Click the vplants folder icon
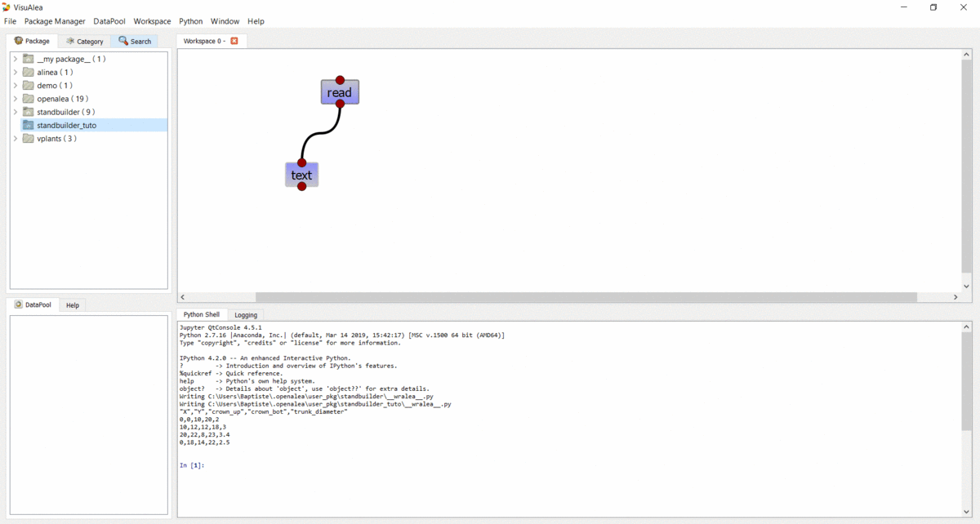 point(29,138)
